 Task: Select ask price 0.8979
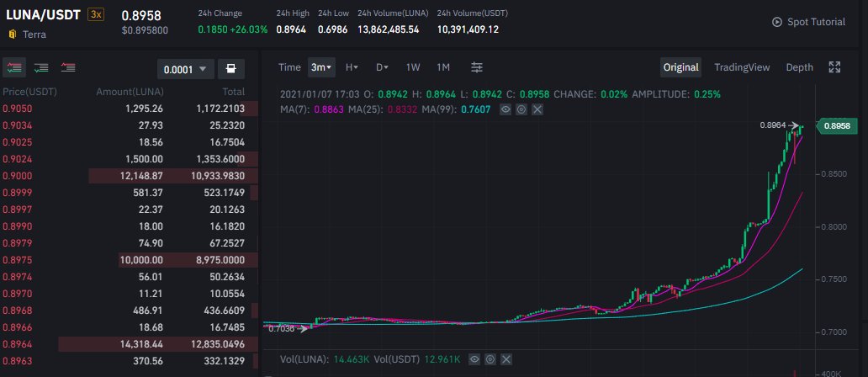pos(17,243)
